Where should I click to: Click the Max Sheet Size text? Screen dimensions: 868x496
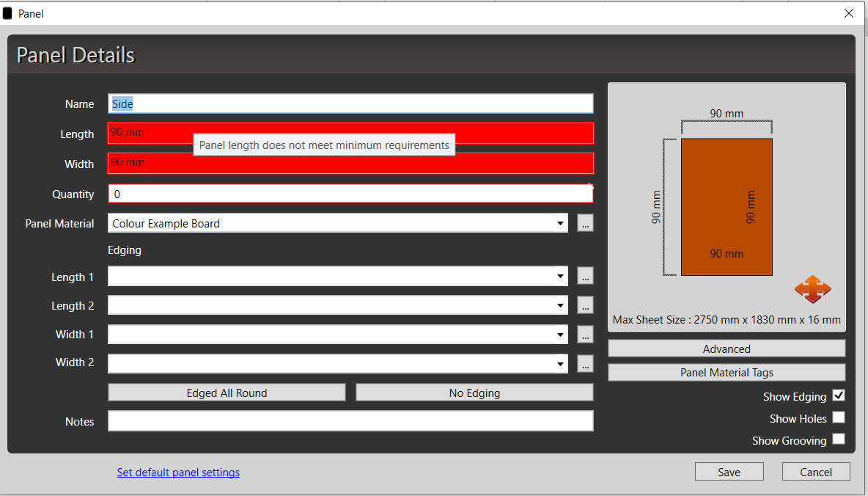pos(727,320)
